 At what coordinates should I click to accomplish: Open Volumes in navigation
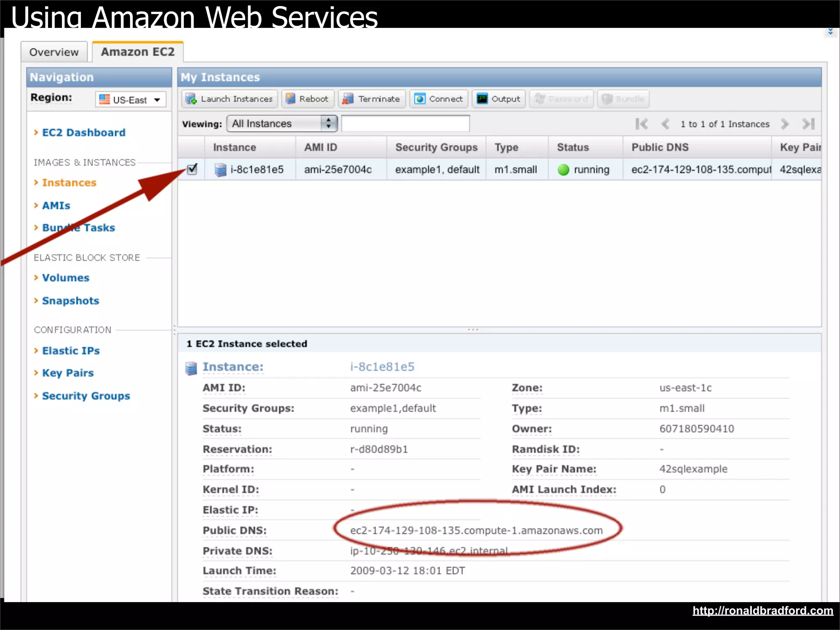pyautogui.click(x=66, y=278)
